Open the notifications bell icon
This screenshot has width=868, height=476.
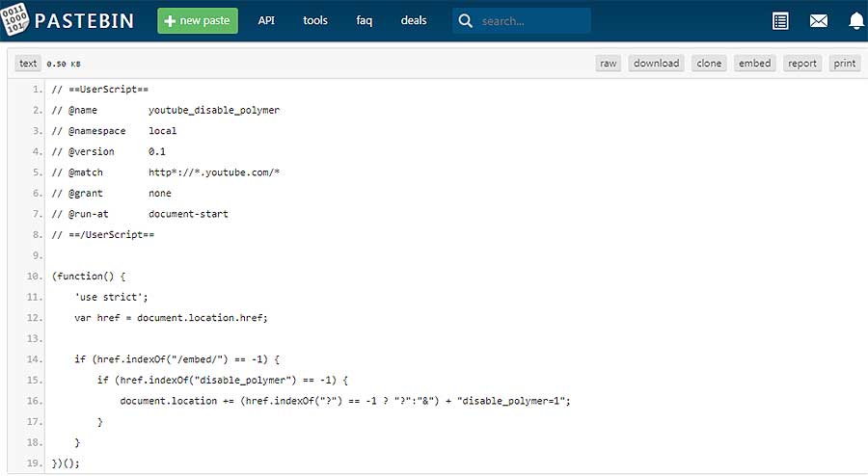click(855, 21)
